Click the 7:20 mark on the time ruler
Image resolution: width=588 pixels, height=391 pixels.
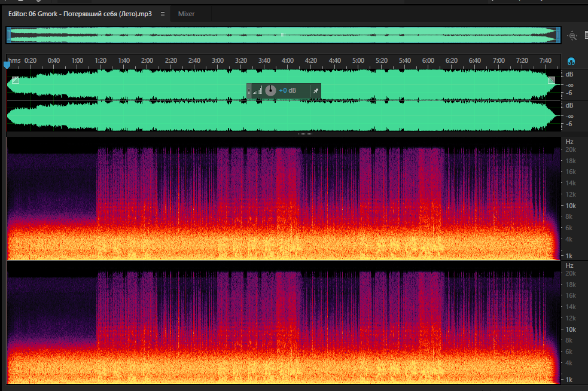[522, 60]
